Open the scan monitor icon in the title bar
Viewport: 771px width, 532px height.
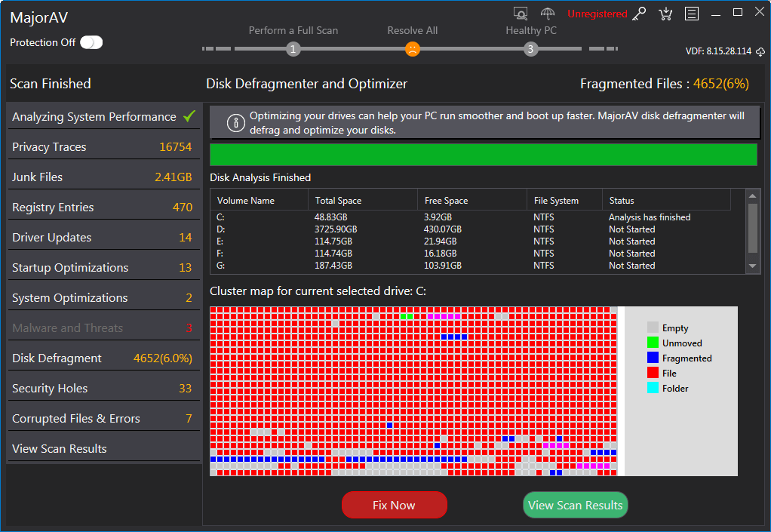coord(521,13)
